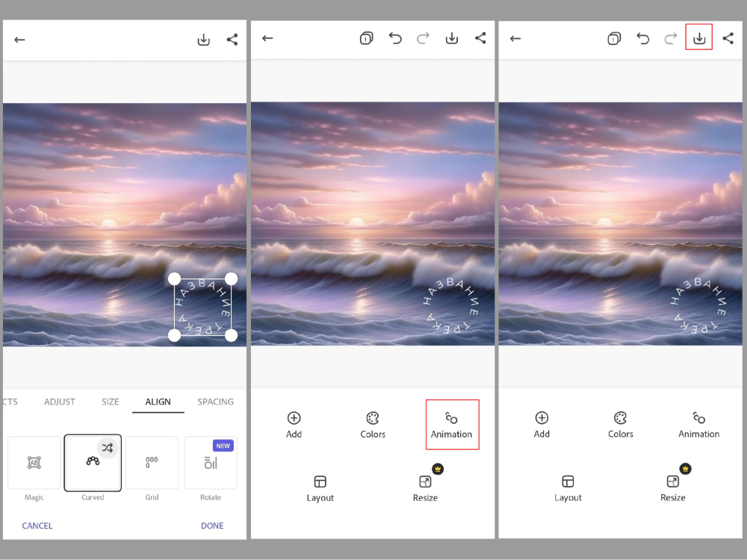
Task: Open the ADJUST tab
Action: click(x=60, y=402)
